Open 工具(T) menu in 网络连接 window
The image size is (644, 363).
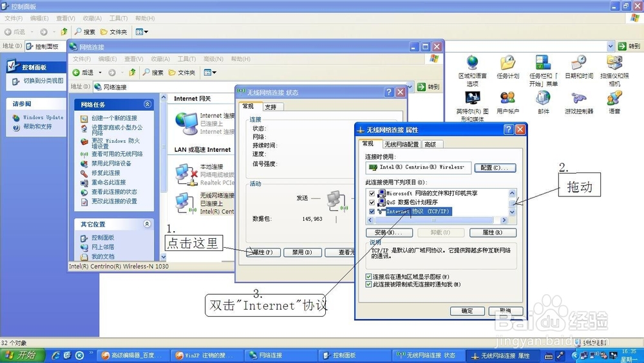click(187, 59)
